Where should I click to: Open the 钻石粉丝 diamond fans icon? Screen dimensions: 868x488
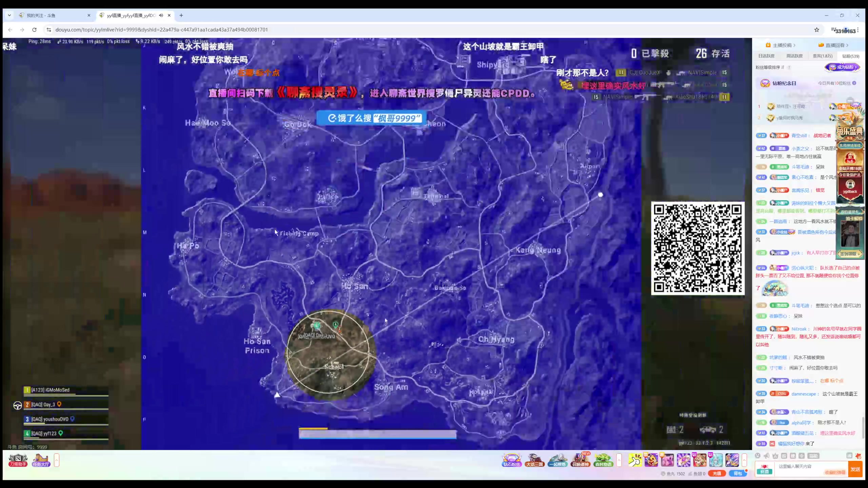click(512, 460)
